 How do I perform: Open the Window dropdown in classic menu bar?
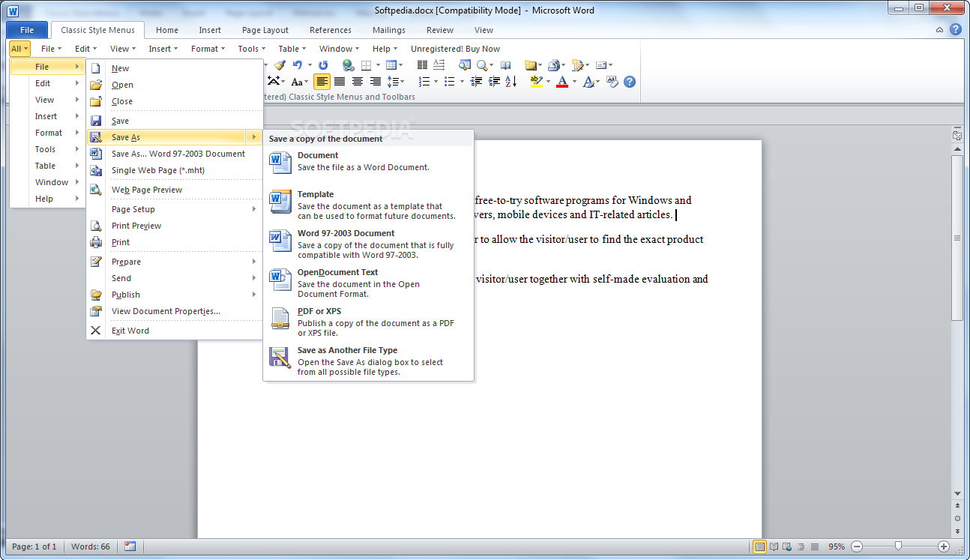[x=340, y=49]
